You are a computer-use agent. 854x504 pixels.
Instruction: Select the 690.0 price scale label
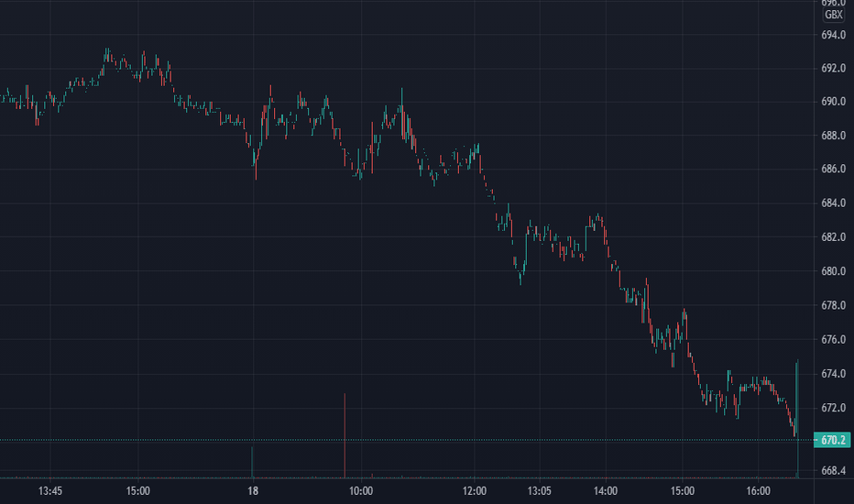coord(833,102)
